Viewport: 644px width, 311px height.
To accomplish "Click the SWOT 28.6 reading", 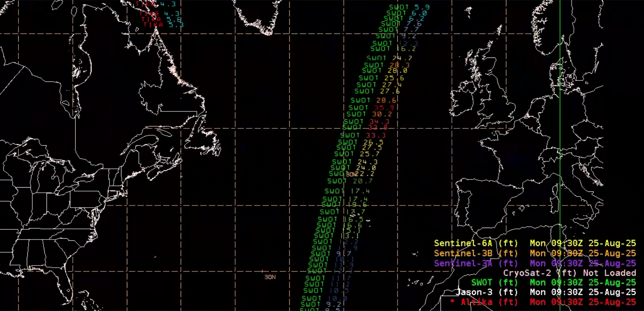I will [374, 100].
